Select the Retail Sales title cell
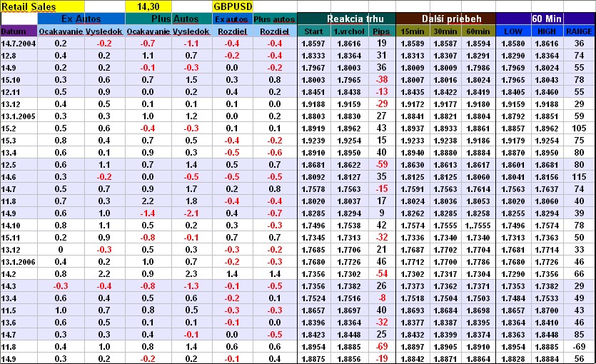 click(42, 6)
